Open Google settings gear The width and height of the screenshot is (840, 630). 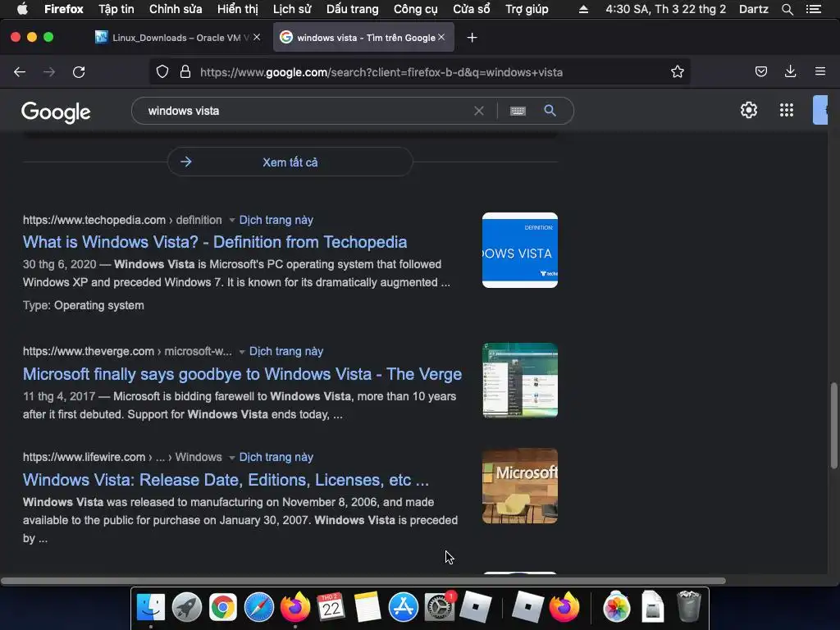click(x=749, y=110)
